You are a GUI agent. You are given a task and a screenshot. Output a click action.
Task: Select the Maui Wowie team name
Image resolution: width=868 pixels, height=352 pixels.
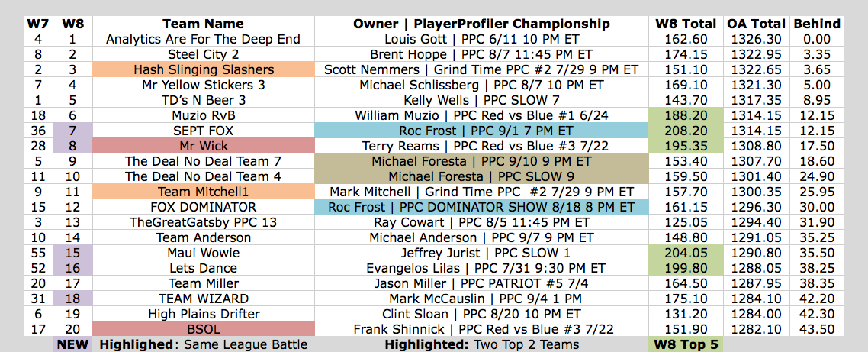point(203,253)
